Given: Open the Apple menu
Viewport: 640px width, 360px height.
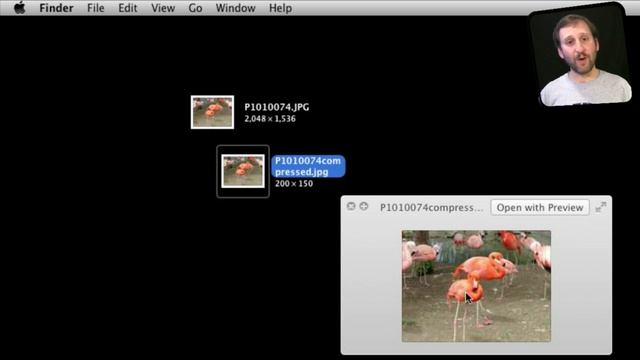Looking at the screenshot, I should (19, 8).
